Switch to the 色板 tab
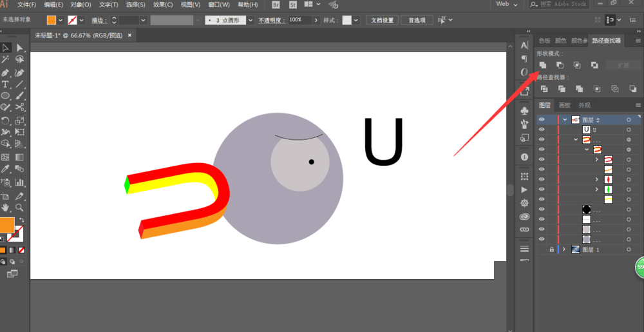The height and width of the screenshot is (332, 644). tap(545, 41)
